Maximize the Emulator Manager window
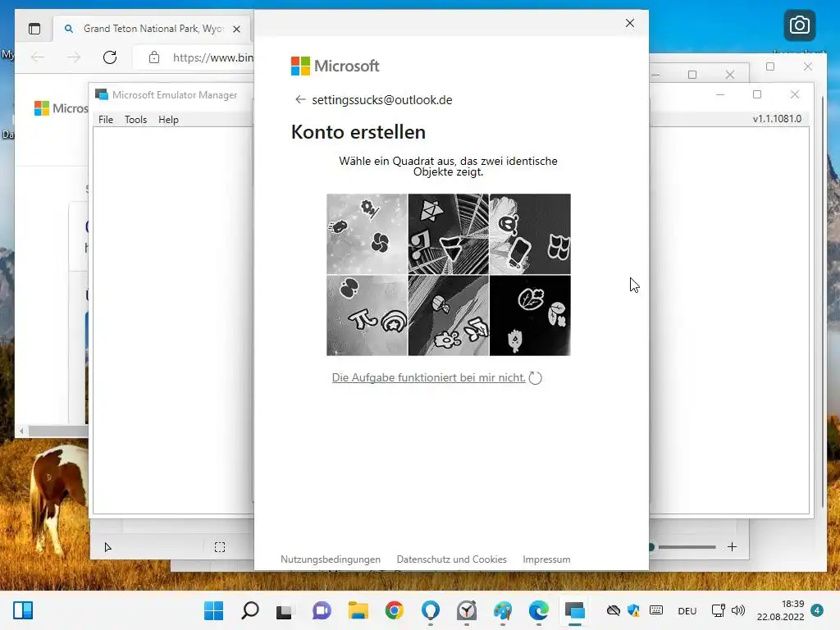 (x=756, y=94)
